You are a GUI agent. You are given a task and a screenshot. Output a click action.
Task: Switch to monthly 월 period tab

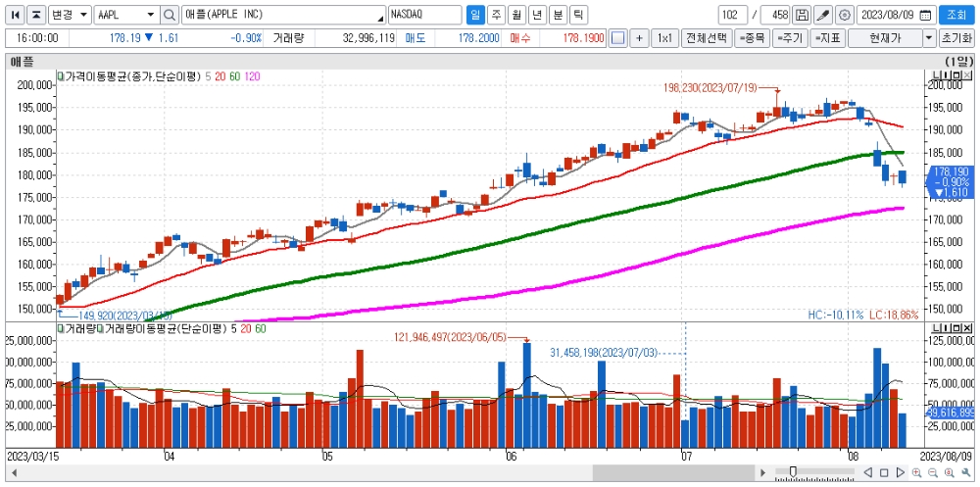click(516, 15)
